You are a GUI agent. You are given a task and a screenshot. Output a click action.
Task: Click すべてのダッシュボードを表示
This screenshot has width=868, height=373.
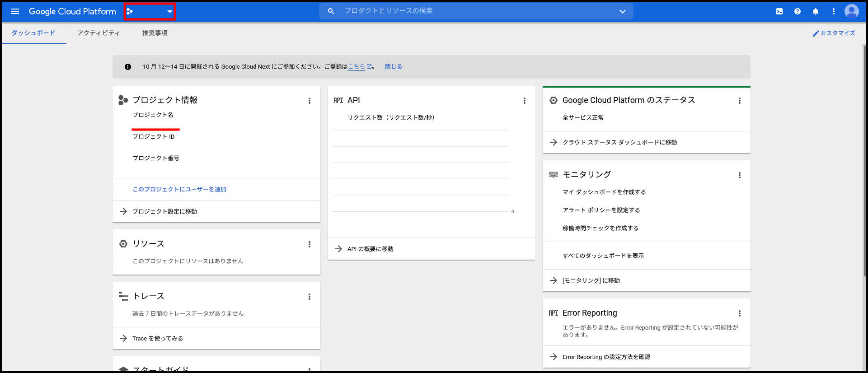click(x=603, y=256)
